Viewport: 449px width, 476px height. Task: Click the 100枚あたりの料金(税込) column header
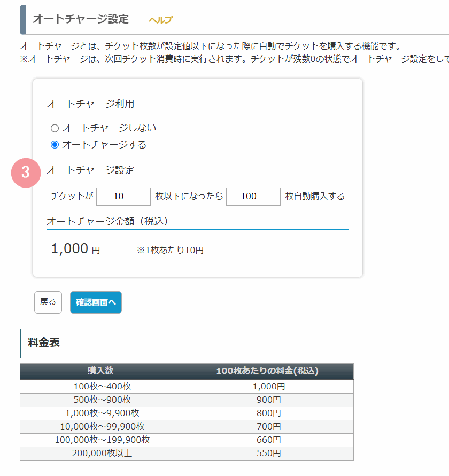pyautogui.click(x=267, y=371)
